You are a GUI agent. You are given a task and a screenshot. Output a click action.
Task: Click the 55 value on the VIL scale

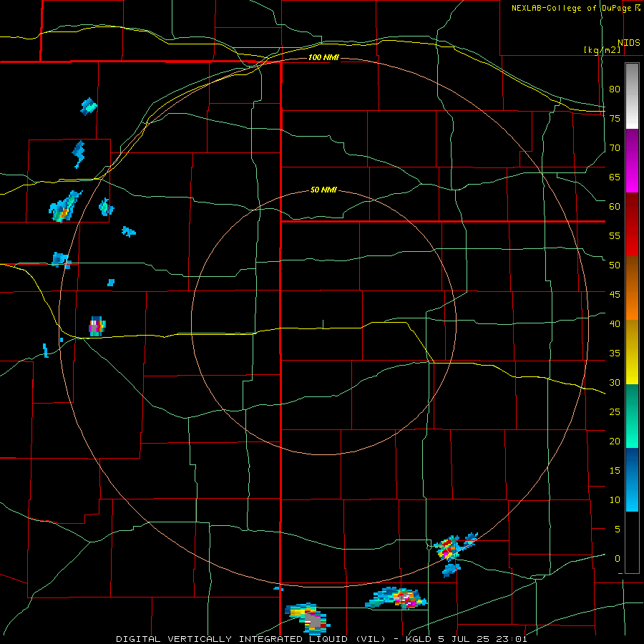tap(615, 235)
